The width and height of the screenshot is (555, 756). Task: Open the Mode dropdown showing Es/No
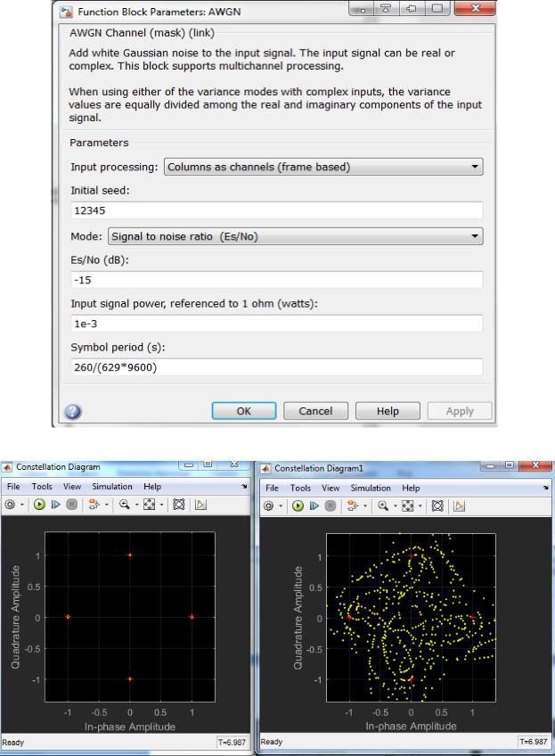296,236
